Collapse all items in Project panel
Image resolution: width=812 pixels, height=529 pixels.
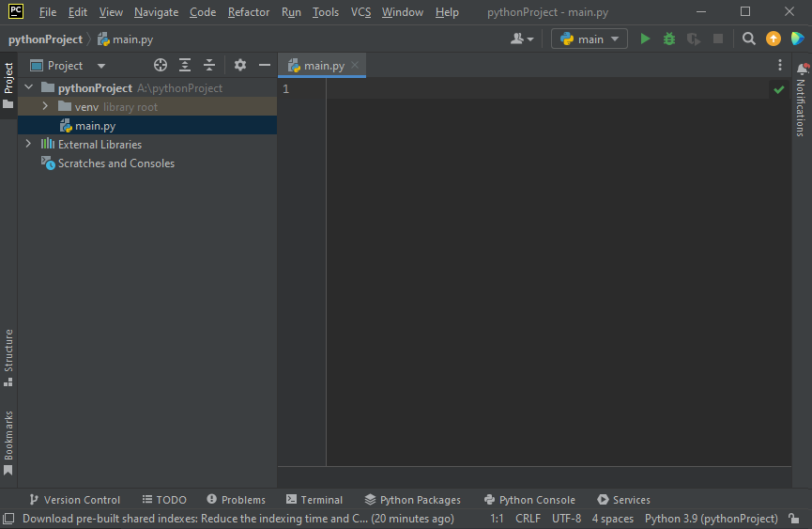click(209, 66)
